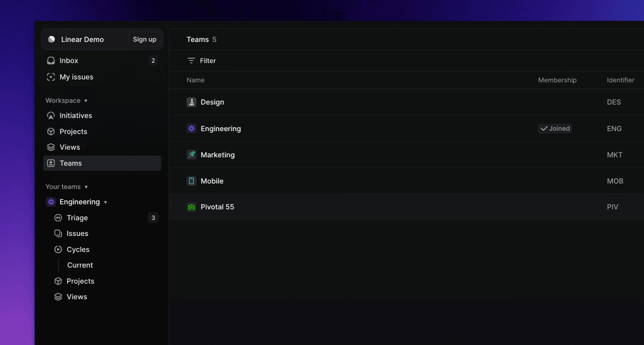
Task: Click the MKT identifier
Action: (614, 155)
